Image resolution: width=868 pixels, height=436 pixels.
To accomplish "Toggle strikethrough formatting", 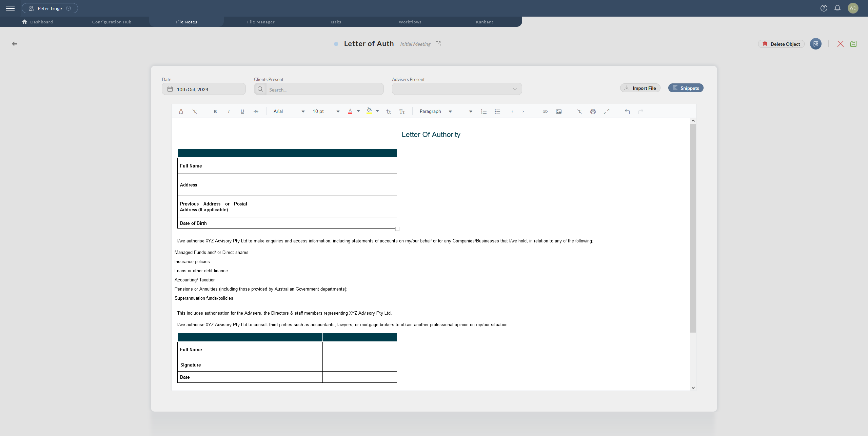I will [x=256, y=111].
